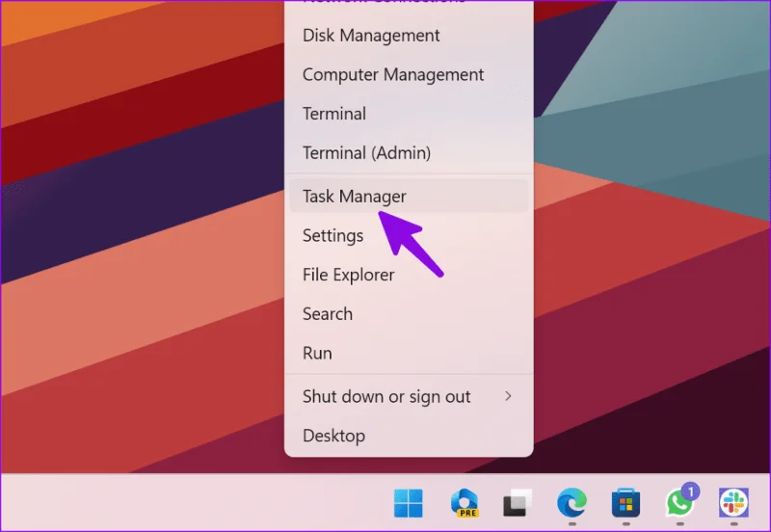Click Search in the context menu
This screenshot has width=771, height=532.
(409, 314)
